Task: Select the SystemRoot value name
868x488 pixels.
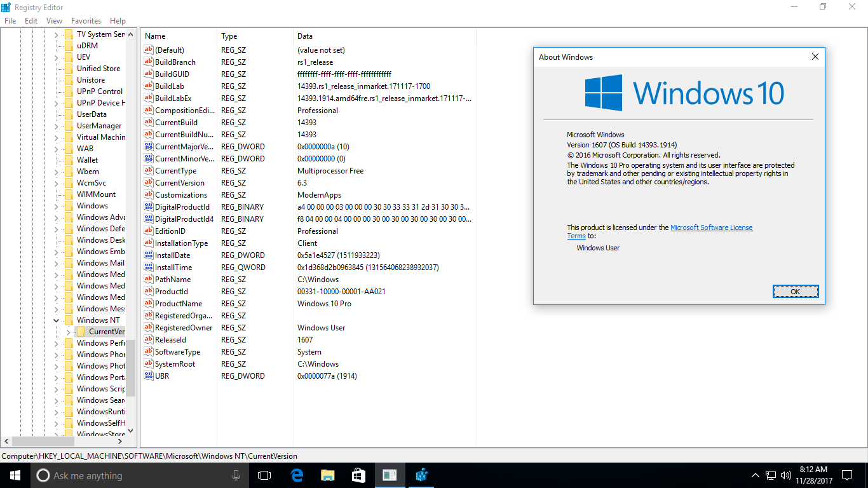Action: [175, 364]
